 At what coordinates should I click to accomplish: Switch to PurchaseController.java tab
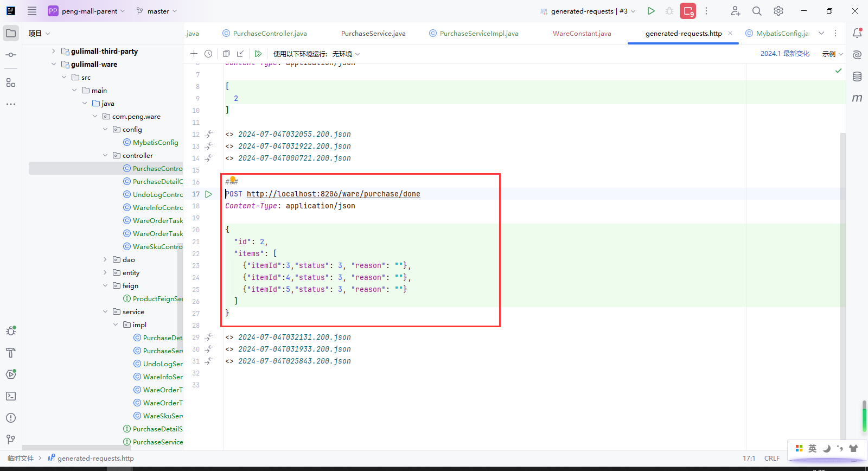click(x=265, y=33)
